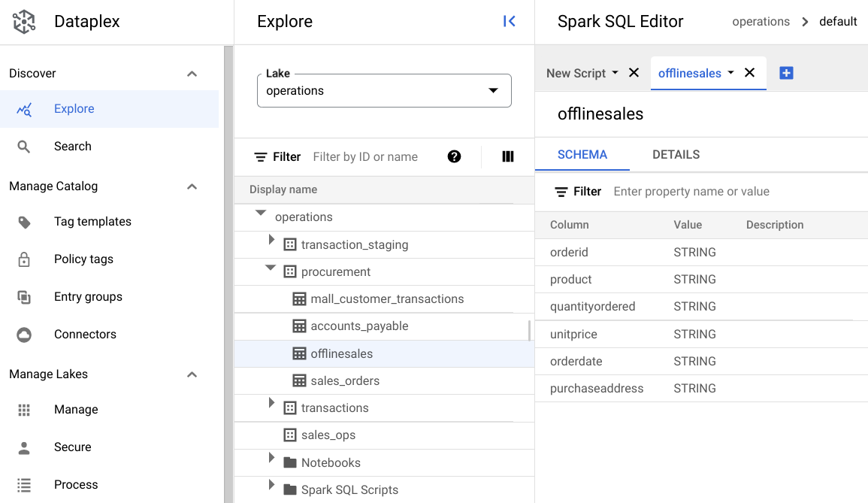This screenshot has height=503, width=868.
Task: Select accounts_payable table row
Action: (384, 326)
